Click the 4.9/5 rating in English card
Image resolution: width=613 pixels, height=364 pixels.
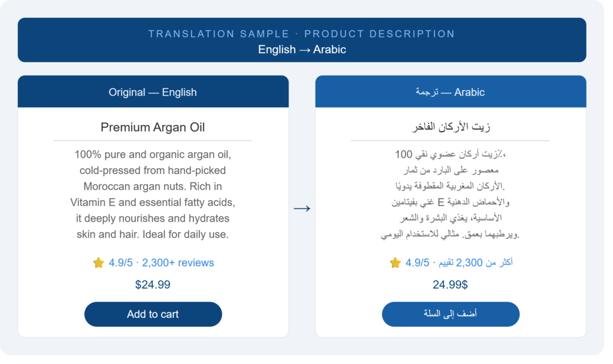tap(120, 263)
